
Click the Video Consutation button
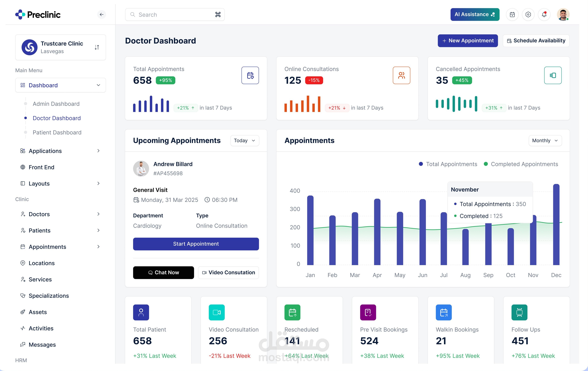228,272
